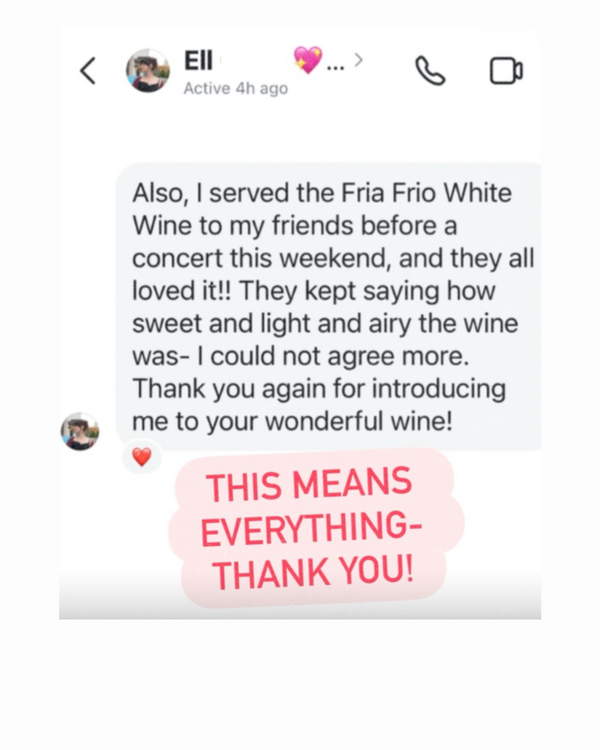
Task: Open contact details via name Ell
Action: click(198, 60)
